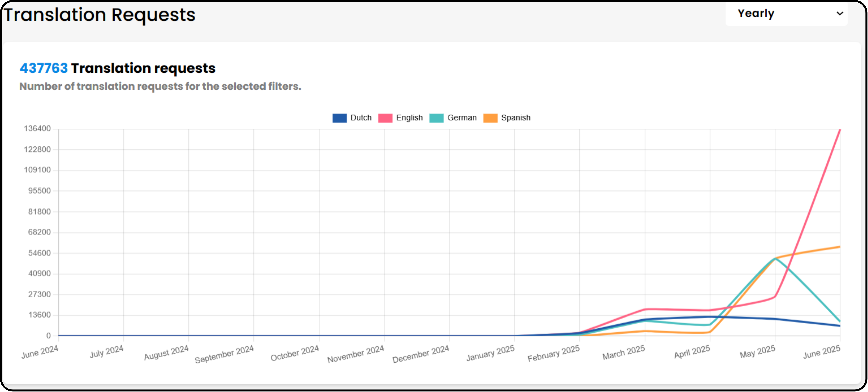Click the January 2025 x-axis label
The width and height of the screenshot is (868, 392).
coord(490,354)
